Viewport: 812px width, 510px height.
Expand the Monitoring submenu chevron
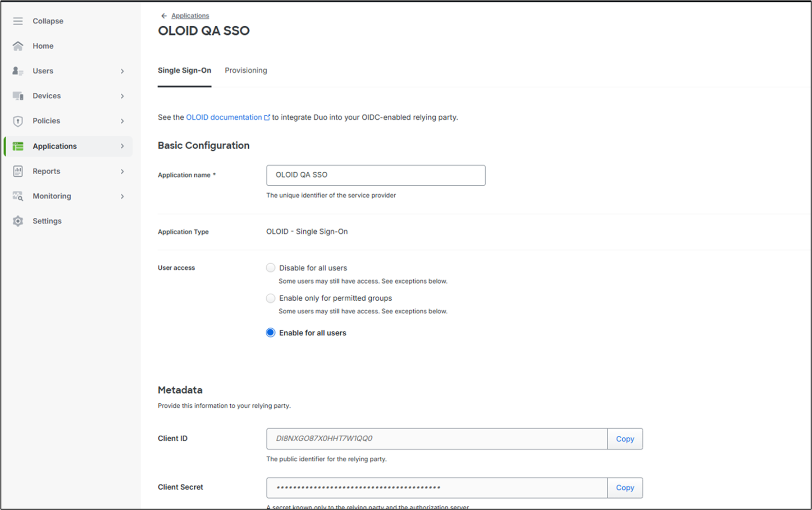pos(122,196)
